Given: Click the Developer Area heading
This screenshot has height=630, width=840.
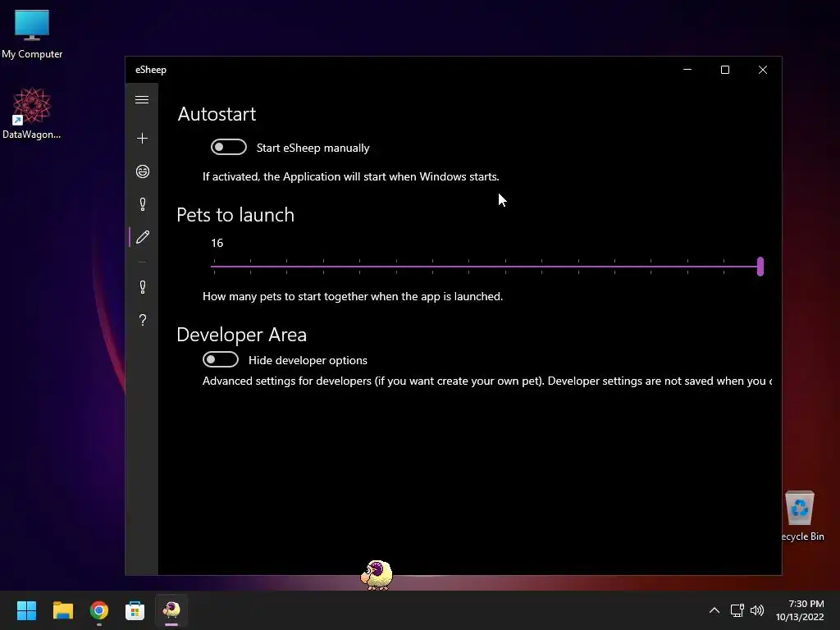Looking at the screenshot, I should tap(242, 335).
